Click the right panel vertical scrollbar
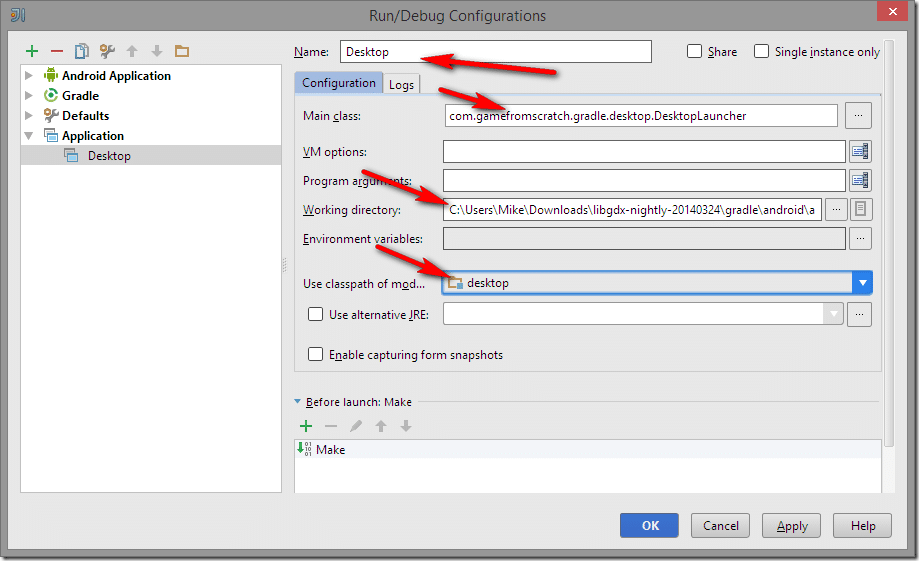 tap(889, 243)
